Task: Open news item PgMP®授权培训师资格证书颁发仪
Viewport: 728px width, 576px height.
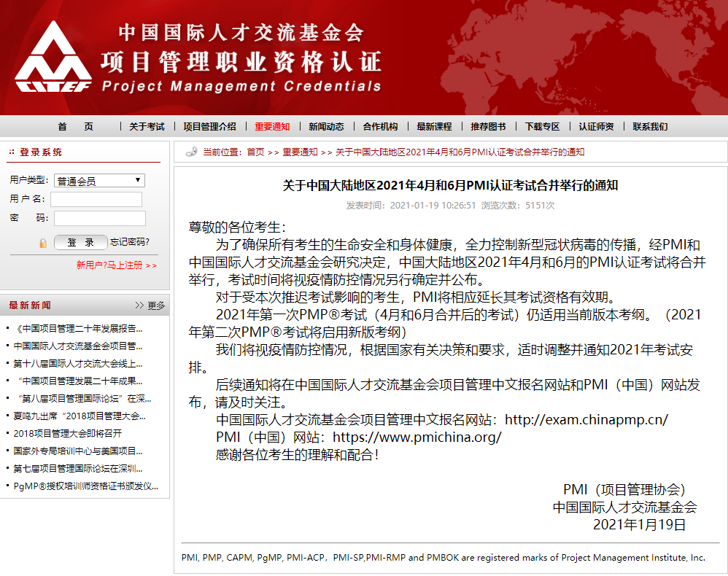Action: 86,486
